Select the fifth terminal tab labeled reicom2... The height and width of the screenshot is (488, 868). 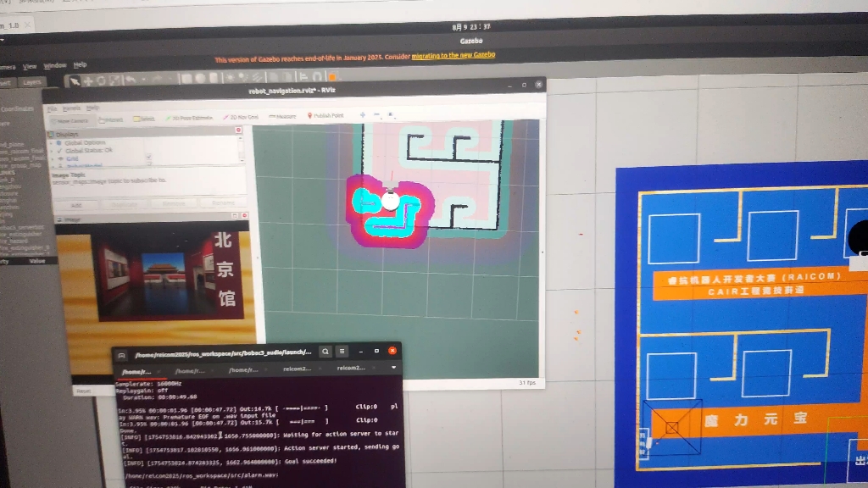click(351, 368)
